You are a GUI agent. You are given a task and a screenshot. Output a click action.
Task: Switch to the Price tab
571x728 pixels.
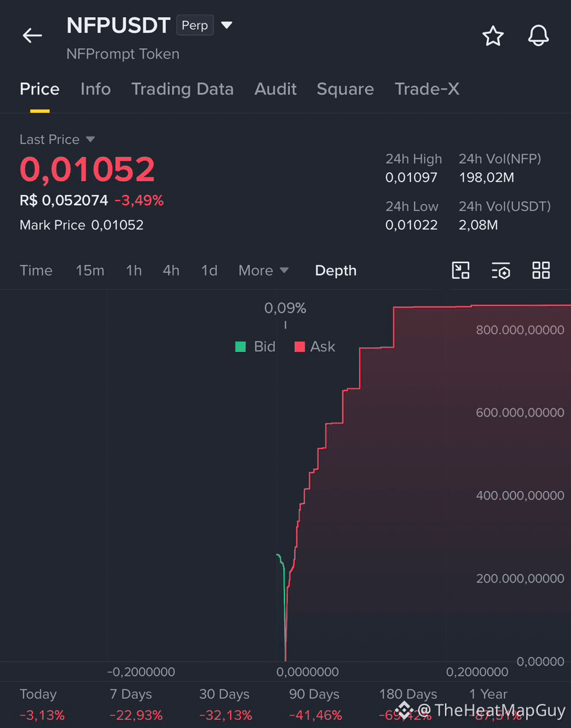coord(39,89)
